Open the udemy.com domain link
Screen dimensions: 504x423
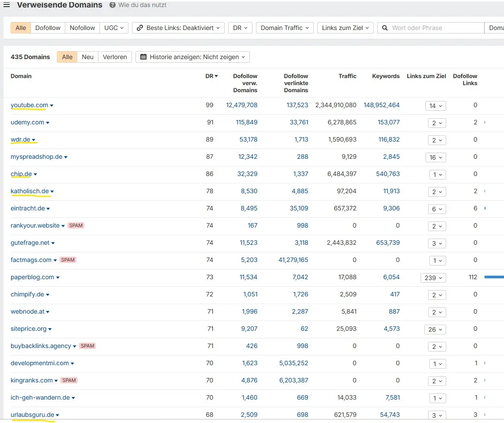click(27, 122)
